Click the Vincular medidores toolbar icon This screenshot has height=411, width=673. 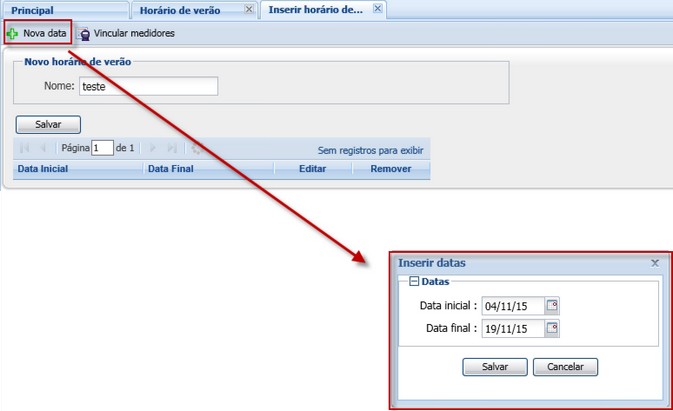point(85,33)
